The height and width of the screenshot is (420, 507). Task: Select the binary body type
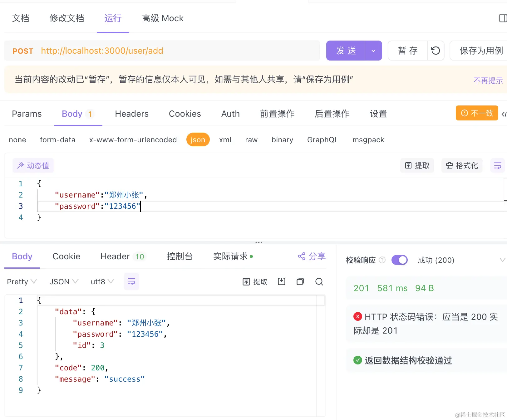click(x=282, y=140)
